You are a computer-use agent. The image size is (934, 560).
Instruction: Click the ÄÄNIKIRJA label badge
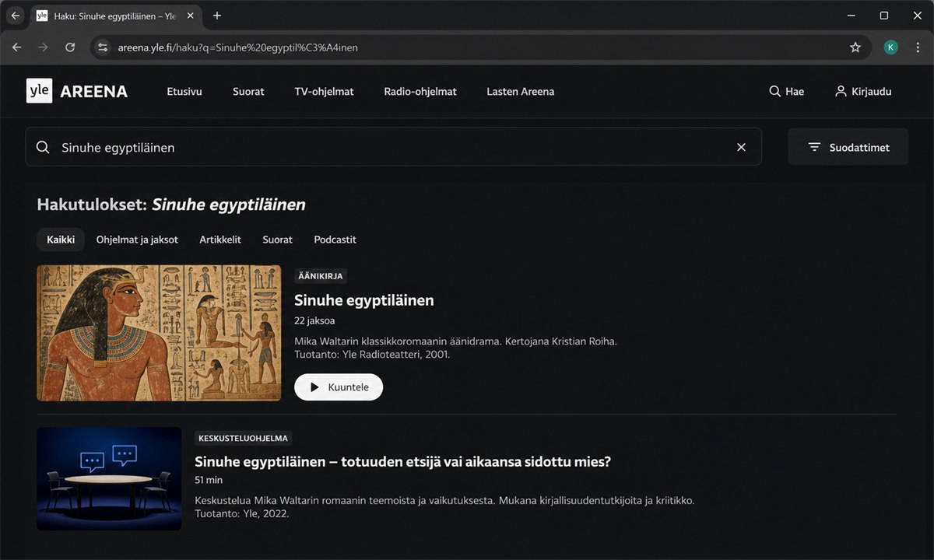tap(321, 276)
